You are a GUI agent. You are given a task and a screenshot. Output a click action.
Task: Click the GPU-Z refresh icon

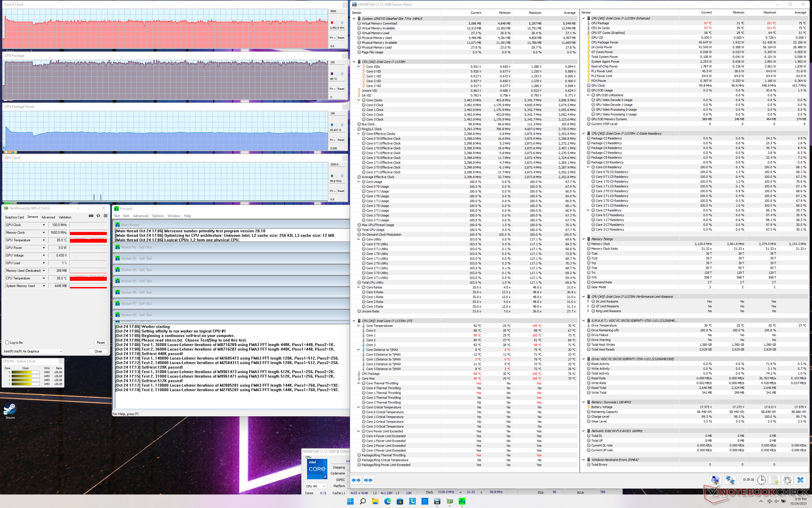coord(98,216)
